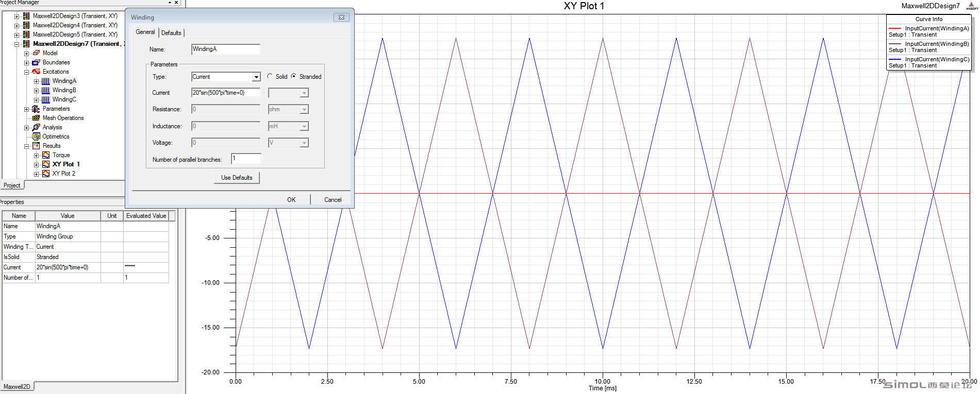This screenshot has height=394, width=980.
Task: Select the Maxwell2D properties tab
Action: [16, 387]
